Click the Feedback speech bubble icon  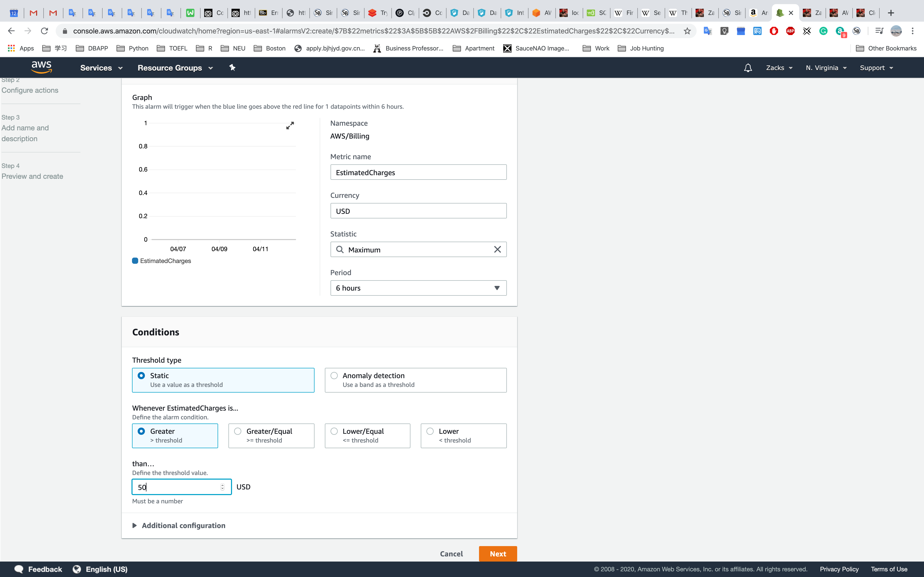click(19, 569)
